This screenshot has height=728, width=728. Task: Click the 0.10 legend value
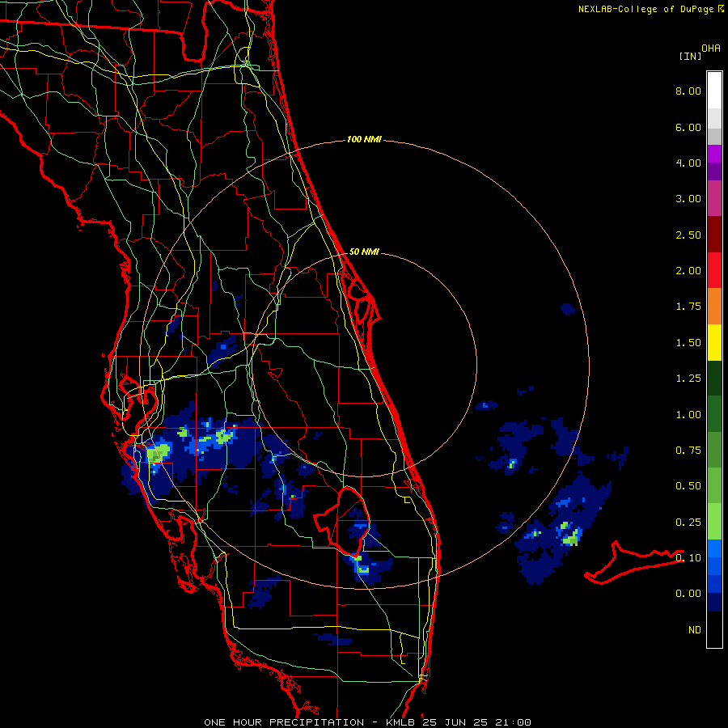click(688, 557)
